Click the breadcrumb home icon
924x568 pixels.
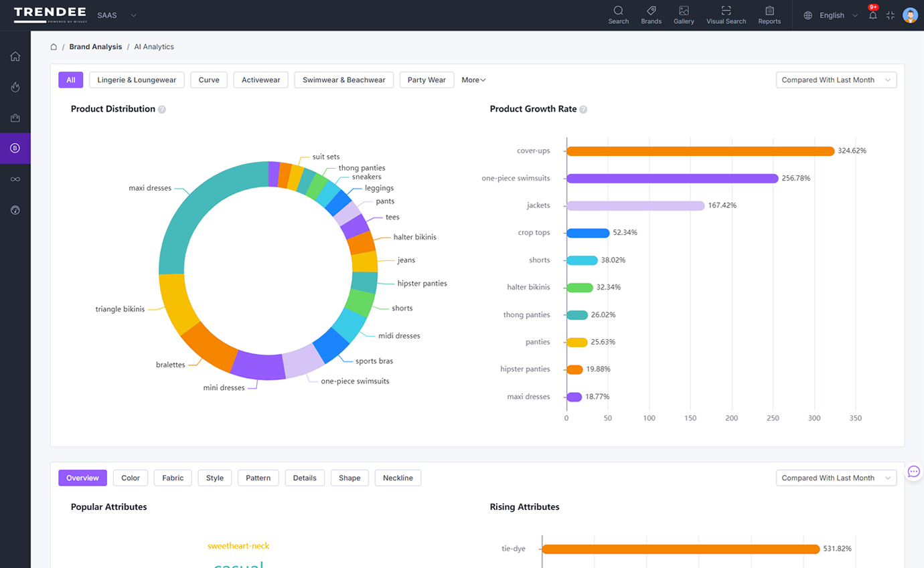54,47
